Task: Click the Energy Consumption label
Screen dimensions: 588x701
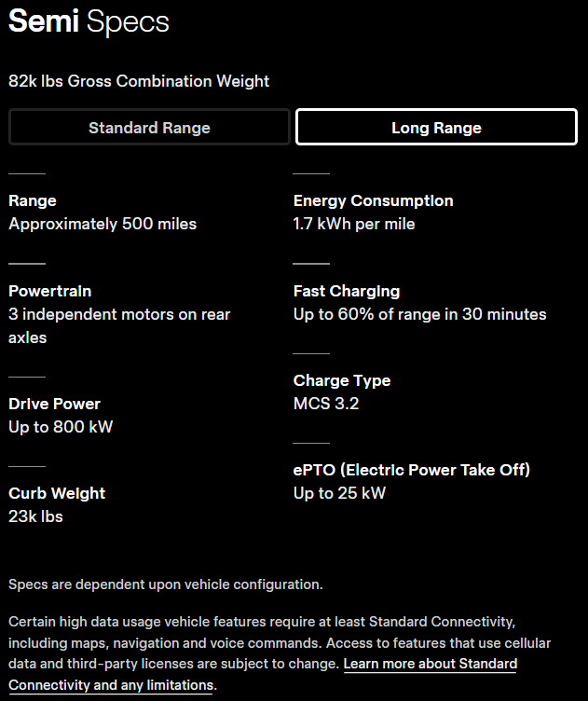Action: tap(373, 200)
